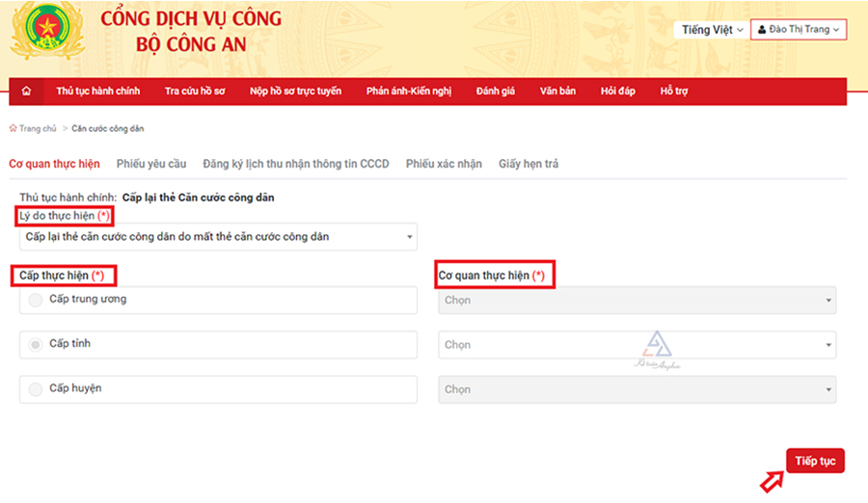Open Hỗ trợ menu item
Image resolution: width=868 pixels, height=503 pixels.
point(674,92)
